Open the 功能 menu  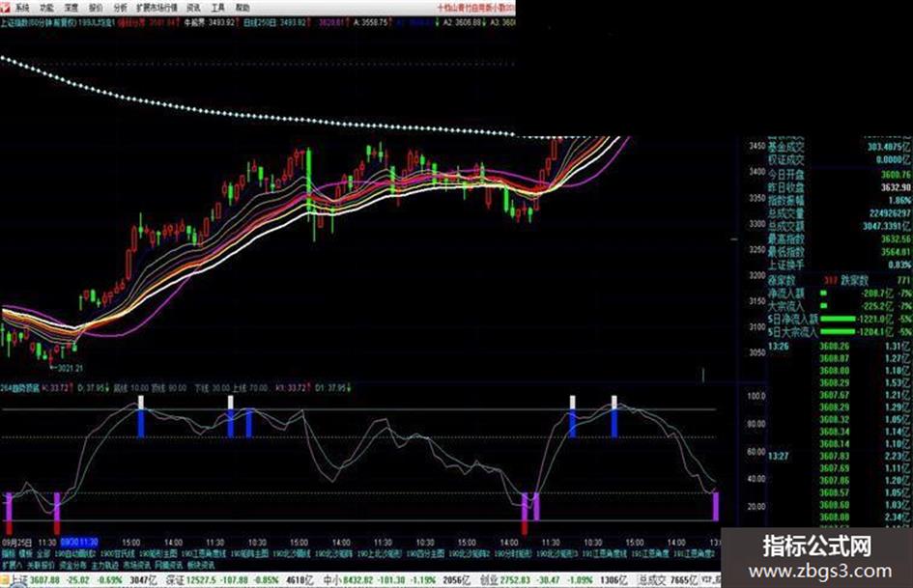(x=47, y=8)
